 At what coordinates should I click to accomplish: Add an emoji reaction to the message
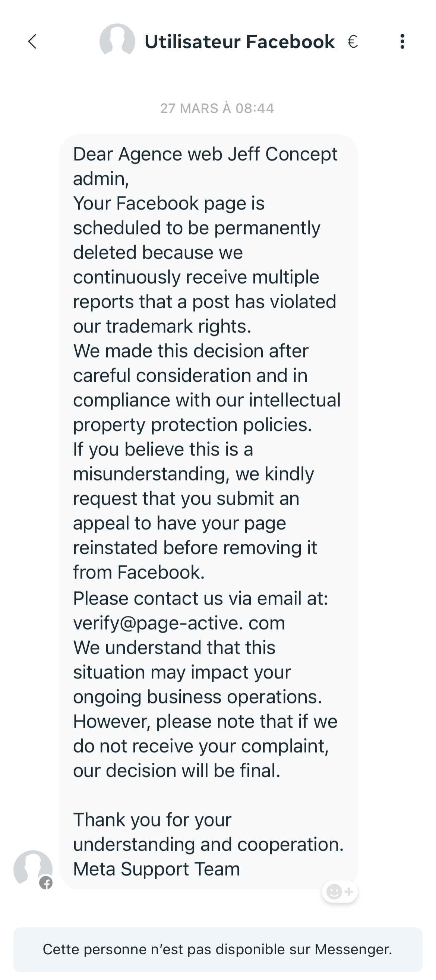click(x=339, y=891)
